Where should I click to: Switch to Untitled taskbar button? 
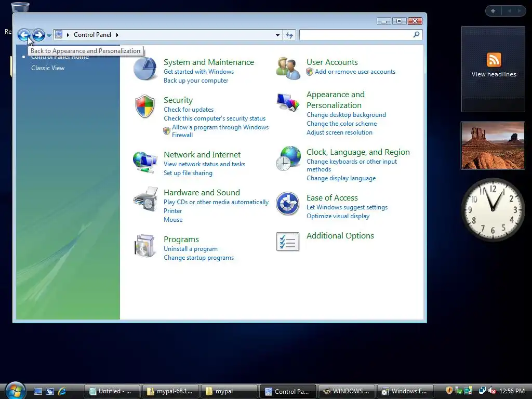(x=112, y=391)
